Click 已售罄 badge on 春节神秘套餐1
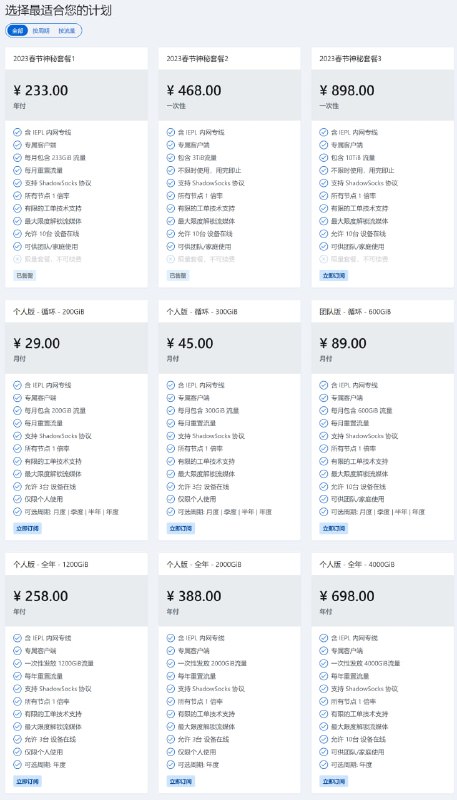 tap(24, 276)
